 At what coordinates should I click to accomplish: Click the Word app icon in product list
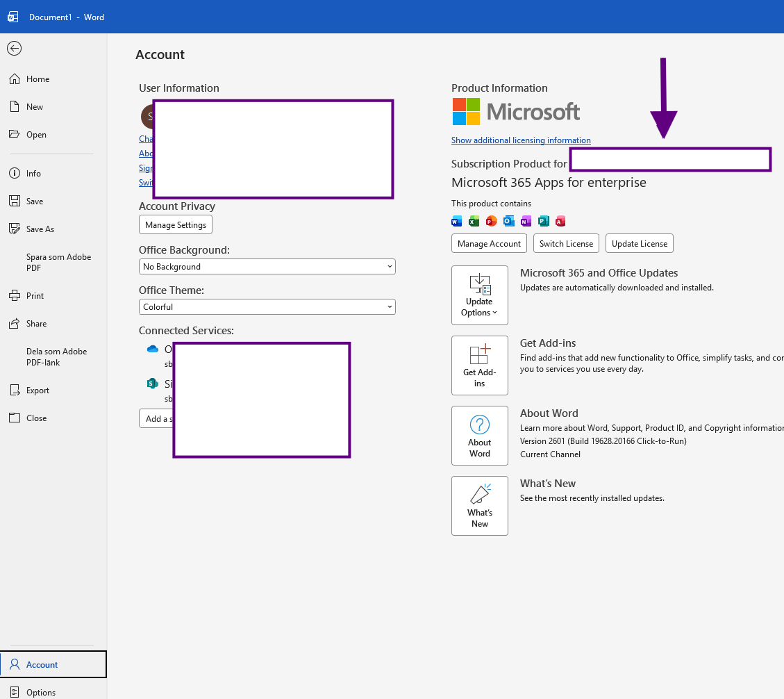[456, 221]
